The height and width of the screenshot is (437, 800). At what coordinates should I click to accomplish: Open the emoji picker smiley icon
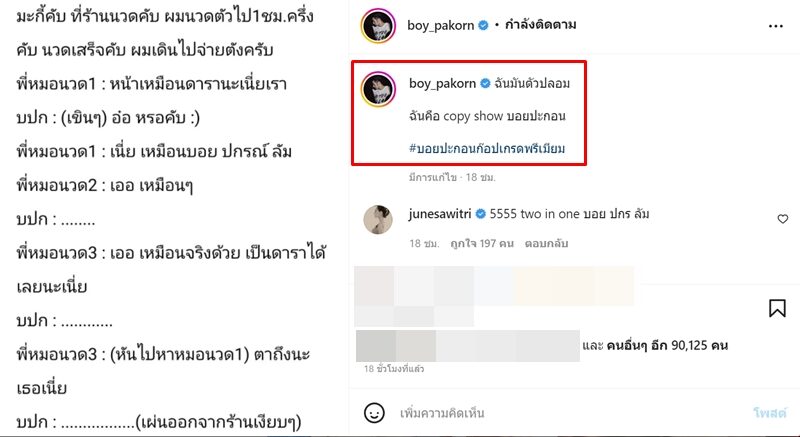point(374,413)
